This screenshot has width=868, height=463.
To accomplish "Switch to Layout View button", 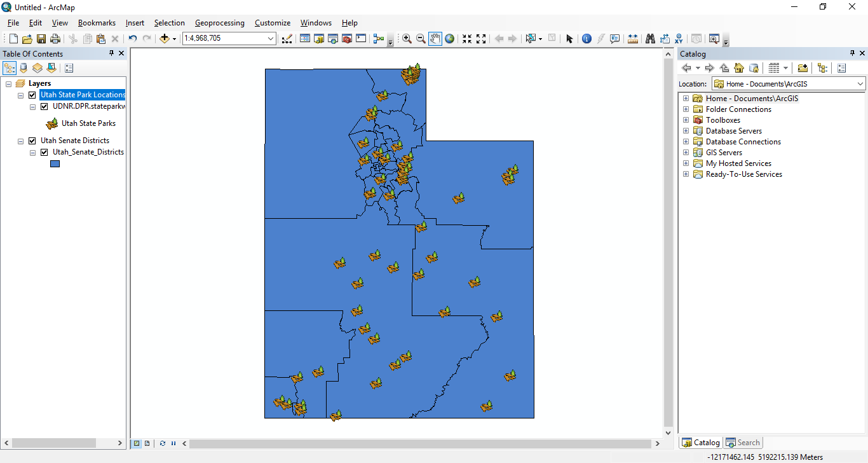I will point(147,443).
